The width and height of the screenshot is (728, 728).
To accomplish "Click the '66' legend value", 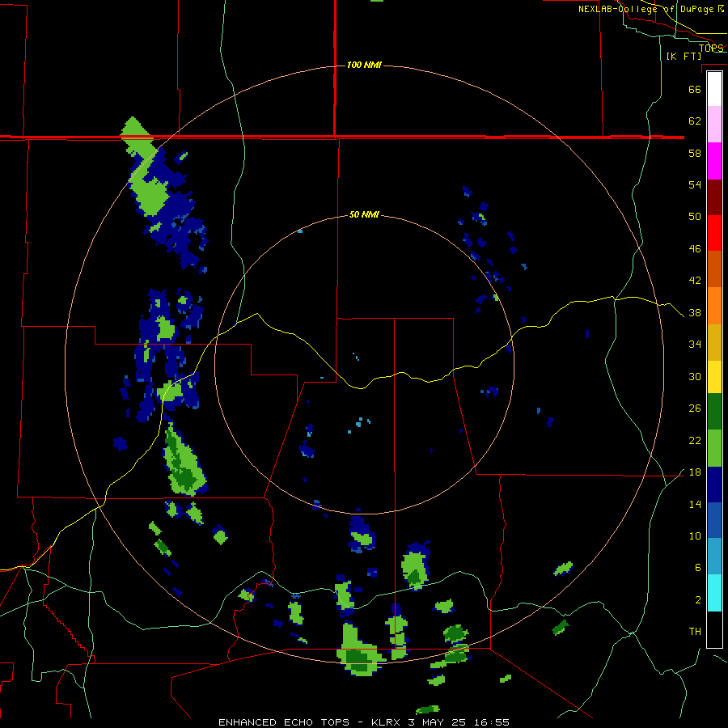I will (x=695, y=89).
